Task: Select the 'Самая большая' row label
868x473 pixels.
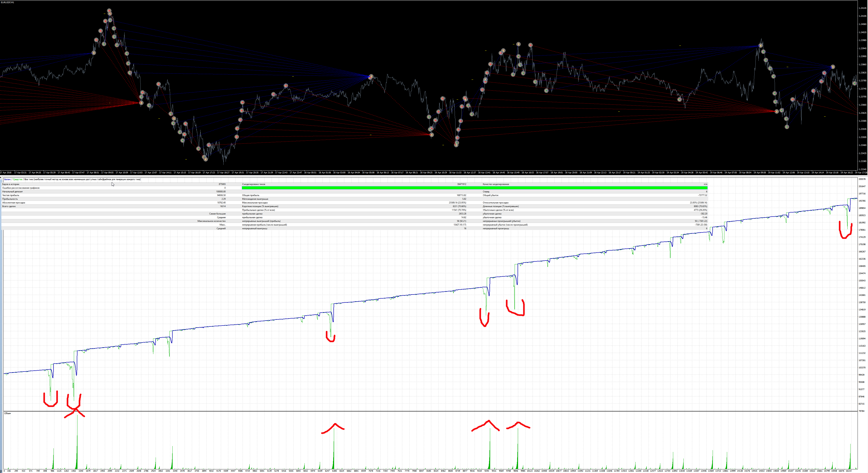Action: pos(217,214)
